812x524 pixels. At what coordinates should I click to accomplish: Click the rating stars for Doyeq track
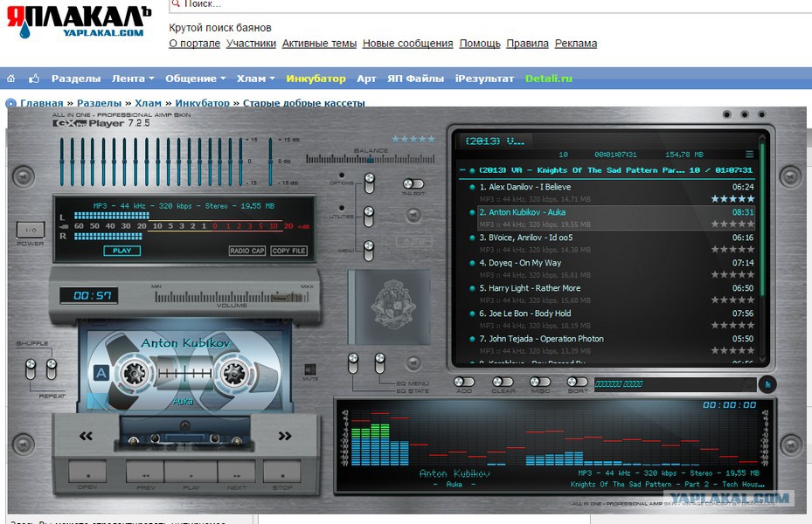[732, 275]
